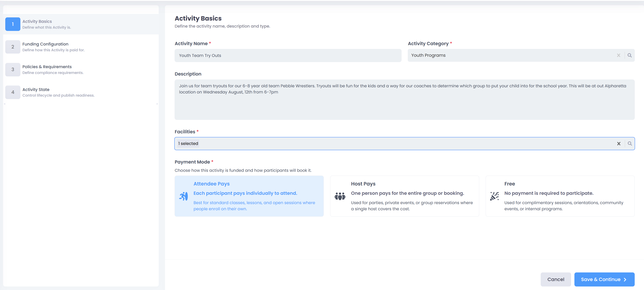Go to Activity State step
This screenshot has width=644, height=290.
(x=81, y=92)
